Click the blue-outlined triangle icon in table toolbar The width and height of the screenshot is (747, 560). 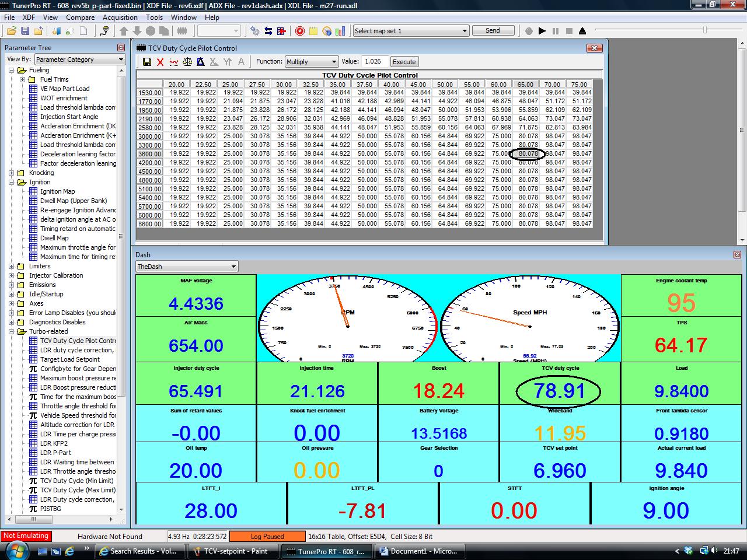201,62
